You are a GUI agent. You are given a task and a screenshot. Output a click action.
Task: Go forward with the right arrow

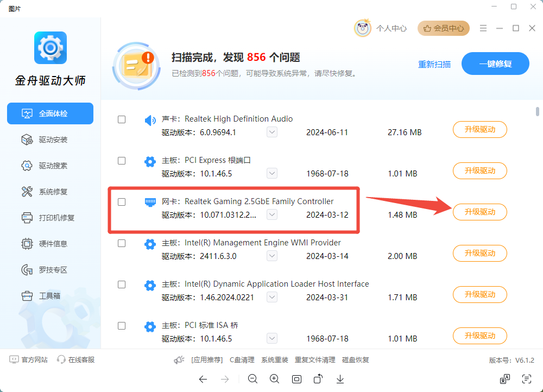(225, 379)
